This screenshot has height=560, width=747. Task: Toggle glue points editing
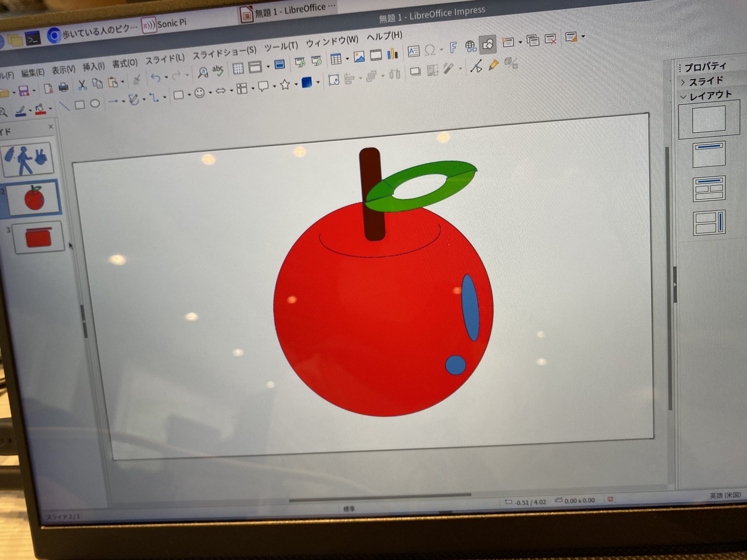(494, 65)
